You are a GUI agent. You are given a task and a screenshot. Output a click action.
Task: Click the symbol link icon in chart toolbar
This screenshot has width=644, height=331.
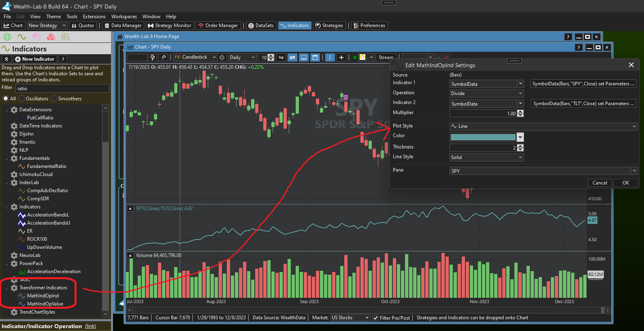click(x=163, y=57)
